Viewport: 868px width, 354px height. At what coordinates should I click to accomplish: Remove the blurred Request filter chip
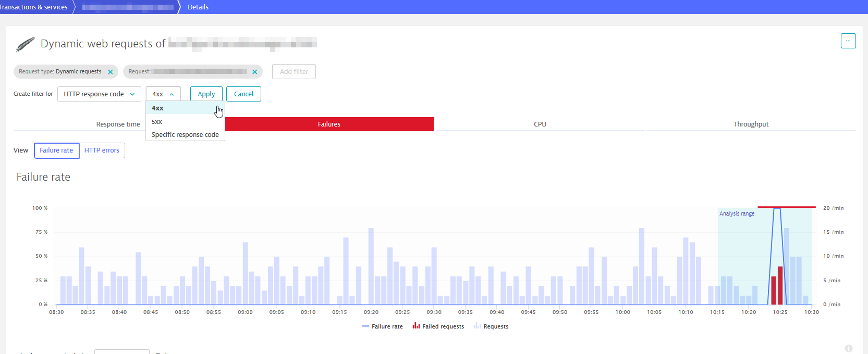(255, 72)
